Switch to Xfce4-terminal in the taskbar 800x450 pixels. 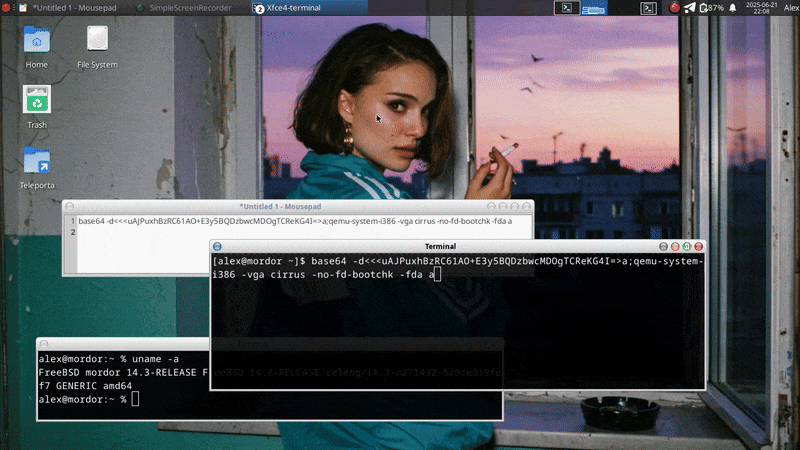coord(309,8)
